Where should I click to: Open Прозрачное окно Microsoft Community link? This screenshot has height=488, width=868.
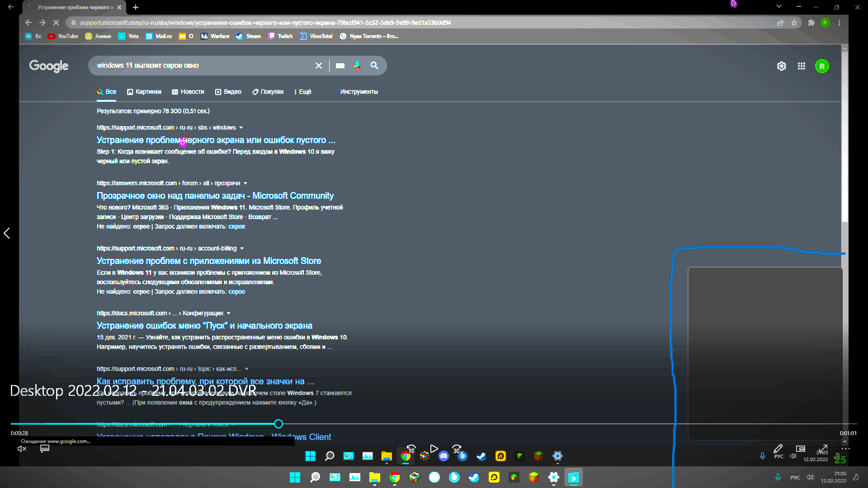(x=215, y=196)
